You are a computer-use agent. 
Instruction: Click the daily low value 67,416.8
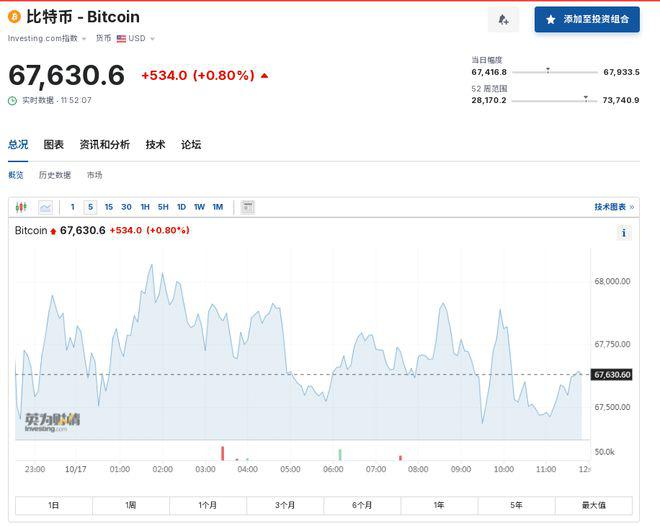(x=489, y=72)
